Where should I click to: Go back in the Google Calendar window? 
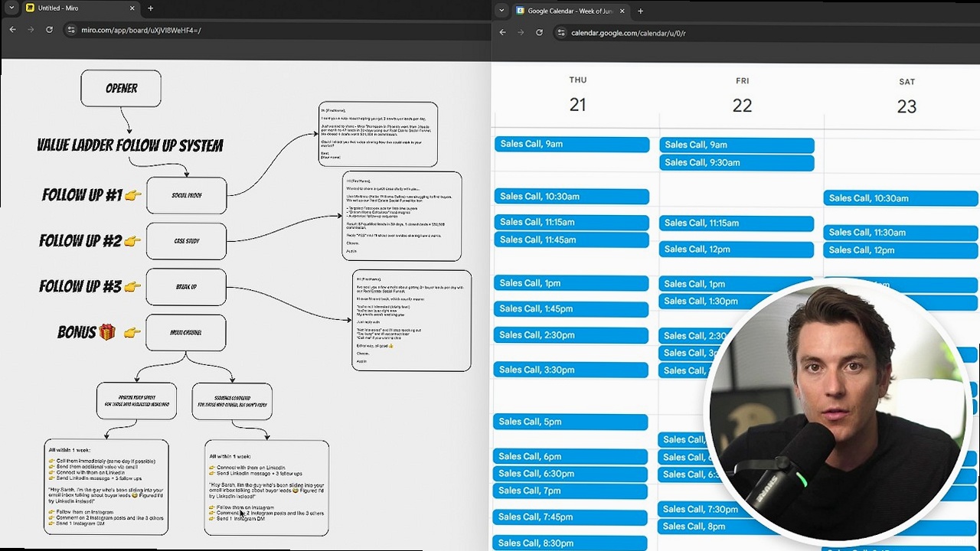pos(502,33)
